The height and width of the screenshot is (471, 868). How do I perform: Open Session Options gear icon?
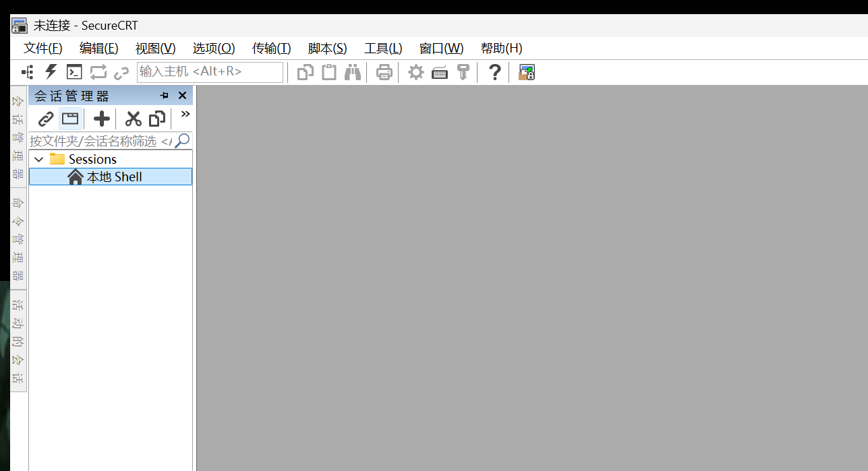click(x=415, y=72)
